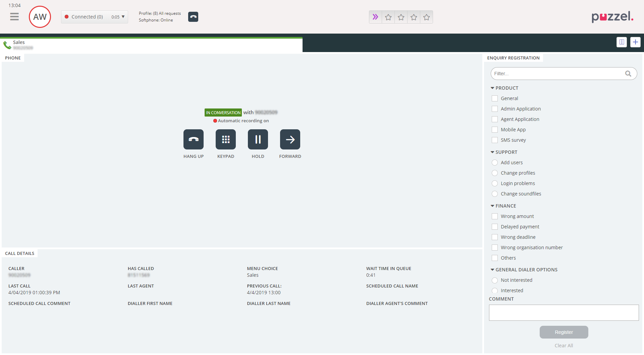Check the Agent Application checkbox
644x355 pixels.
tap(495, 119)
